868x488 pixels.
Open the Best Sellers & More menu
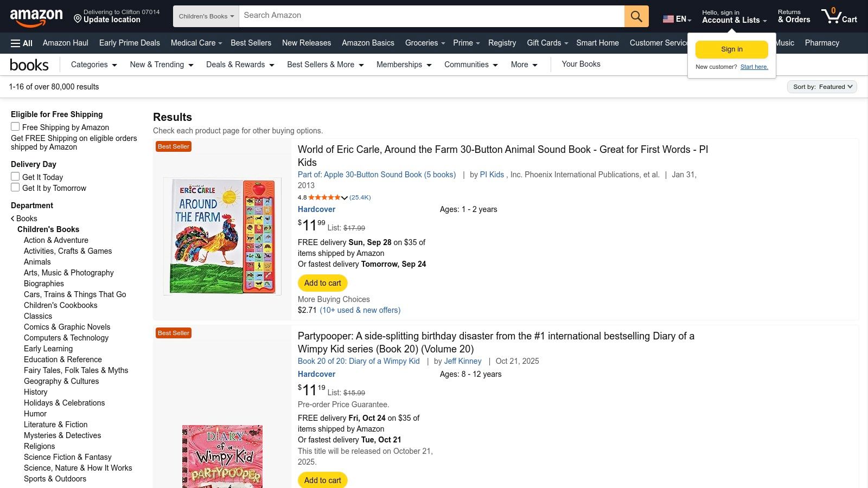tap(324, 65)
